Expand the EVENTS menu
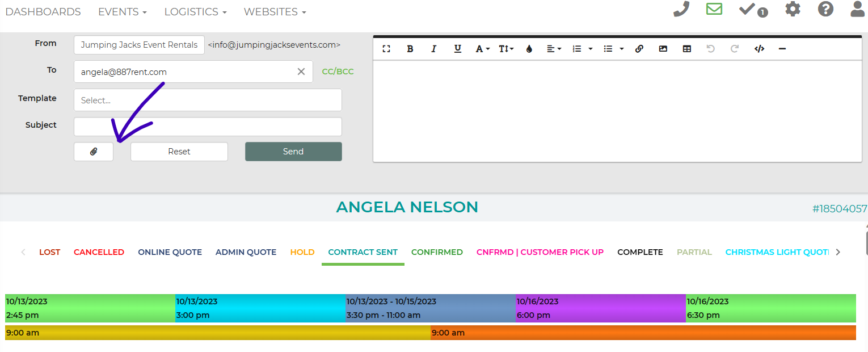The width and height of the screenshot is (868, 352). click(x=123, y=12)
